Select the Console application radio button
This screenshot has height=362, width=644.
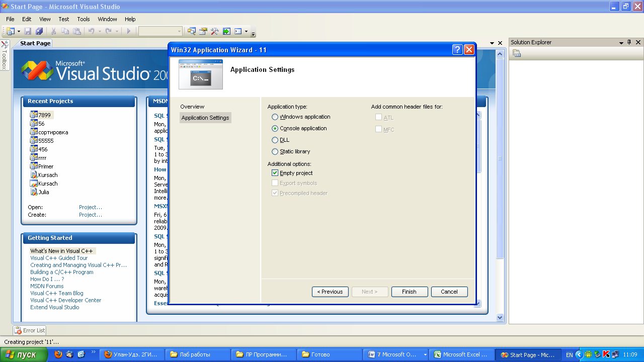[x=275, y=128]
